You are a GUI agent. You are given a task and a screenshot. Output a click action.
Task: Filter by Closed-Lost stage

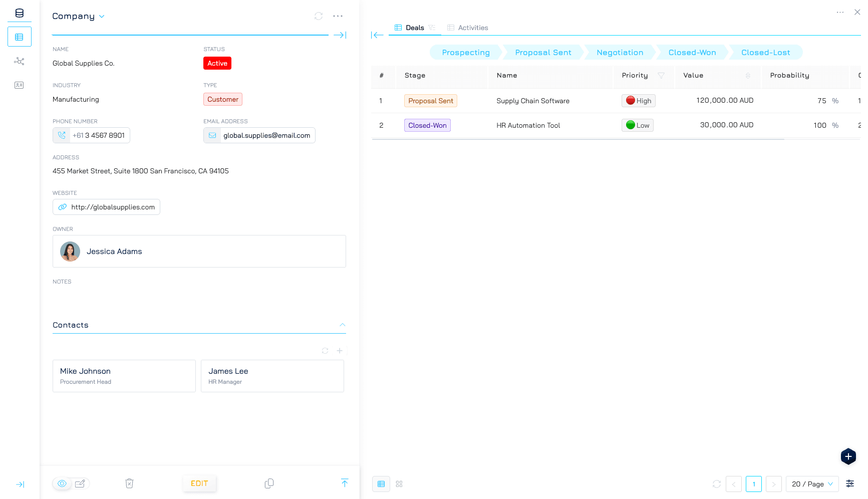tap(766, 53)
